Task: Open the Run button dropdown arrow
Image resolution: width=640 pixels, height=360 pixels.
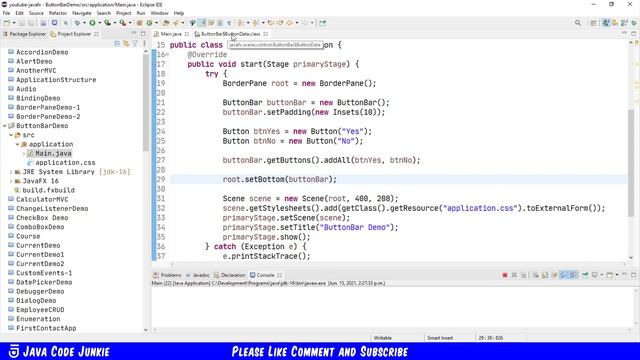Action: [99, 23]
